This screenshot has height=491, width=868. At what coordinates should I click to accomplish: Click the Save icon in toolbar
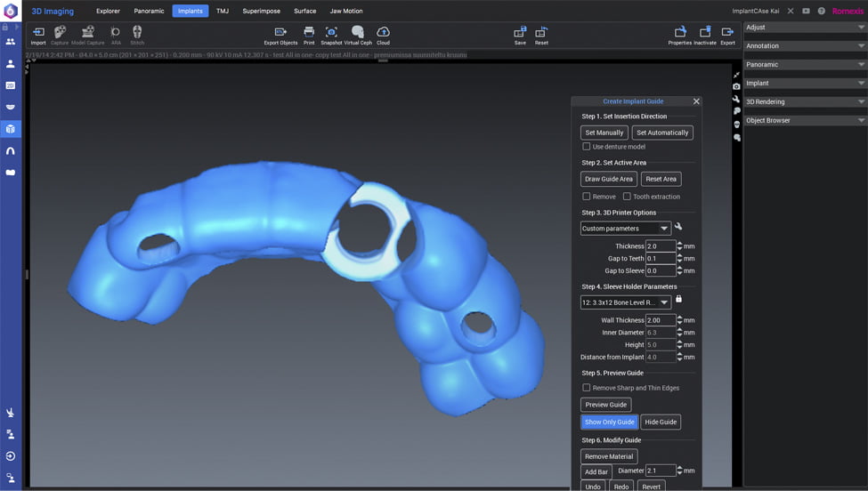click(520, 33)
